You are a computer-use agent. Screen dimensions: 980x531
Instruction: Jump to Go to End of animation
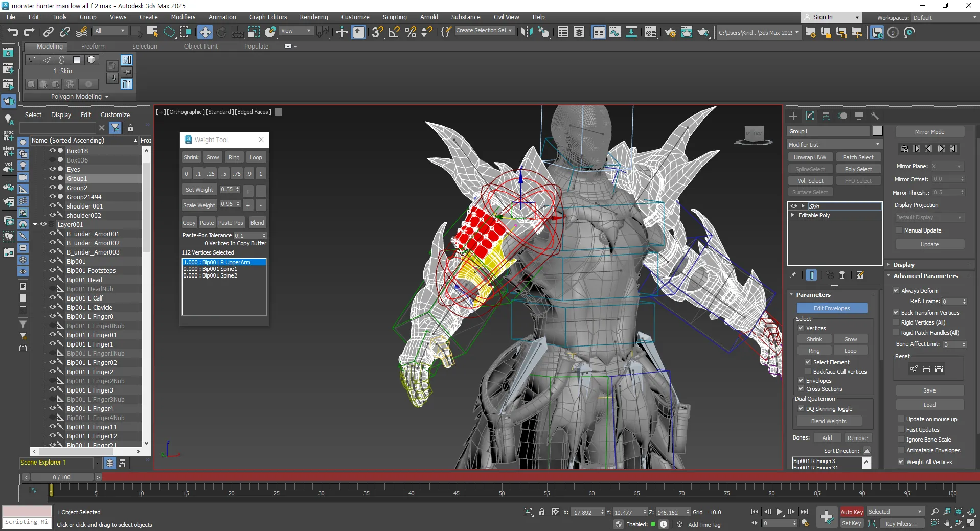(805, 512)
